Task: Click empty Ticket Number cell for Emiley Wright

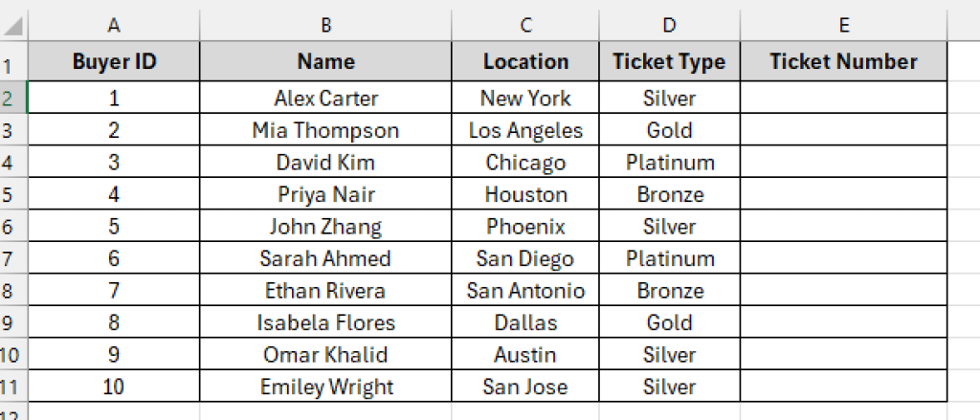Action: (844, 387)
